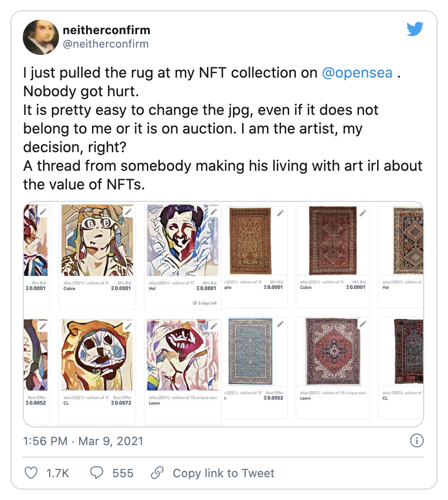The width and height of the screenshot is (448, 500).
Task: Click the 1:56 PM Mar 9, 2021 timestamp
Action: [83, 442]
